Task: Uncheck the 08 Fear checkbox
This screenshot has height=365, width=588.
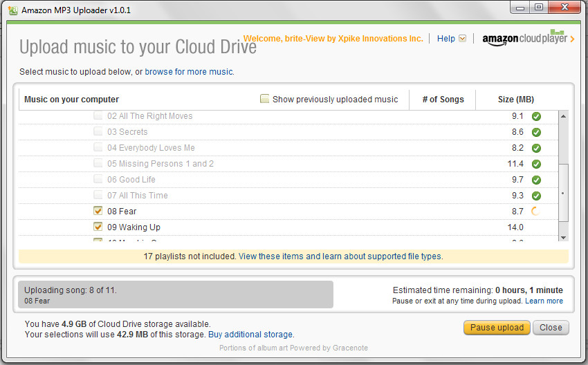Action: coord(98,211)
